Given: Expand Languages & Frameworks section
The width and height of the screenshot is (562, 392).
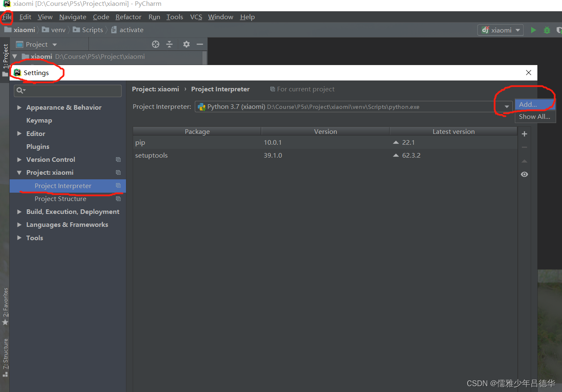Looking at the screenshot, I should [x=19, y=225].
